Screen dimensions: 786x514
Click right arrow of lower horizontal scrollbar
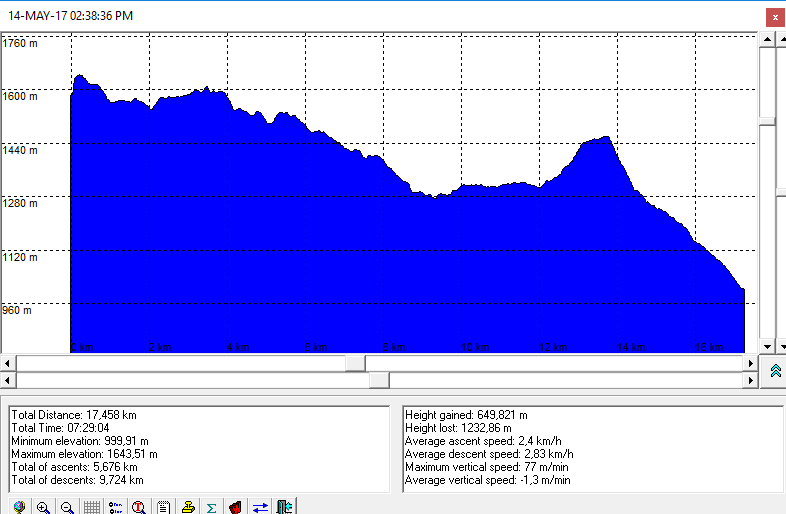751,380
